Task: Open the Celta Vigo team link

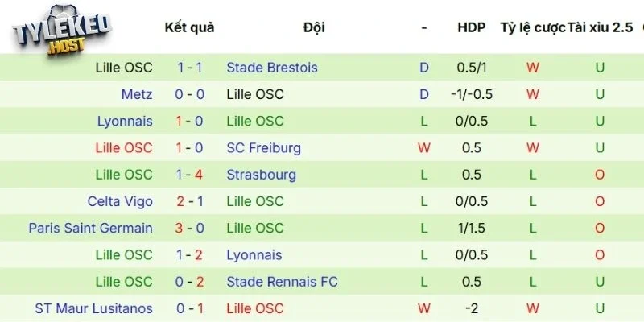Action: point(120,201)
